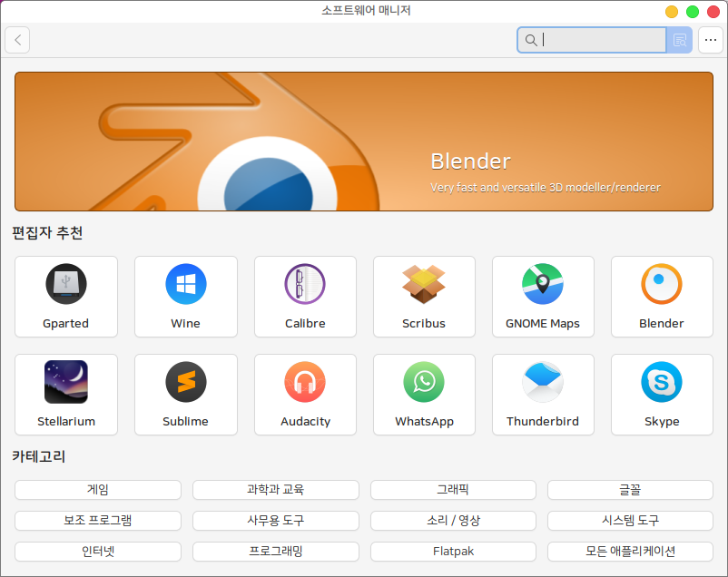Select the Flatpak category button
Image resolution: width=728 pixels, height=577 pixels.
[x=453, y=552]
